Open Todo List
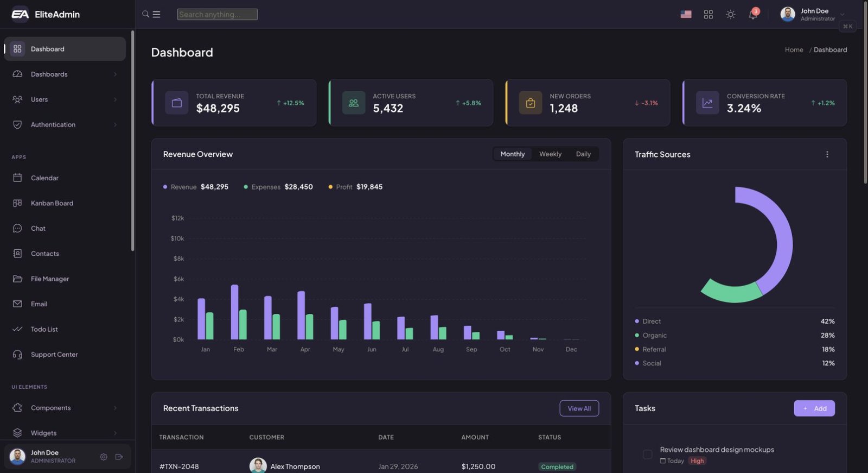 [65, 329]
